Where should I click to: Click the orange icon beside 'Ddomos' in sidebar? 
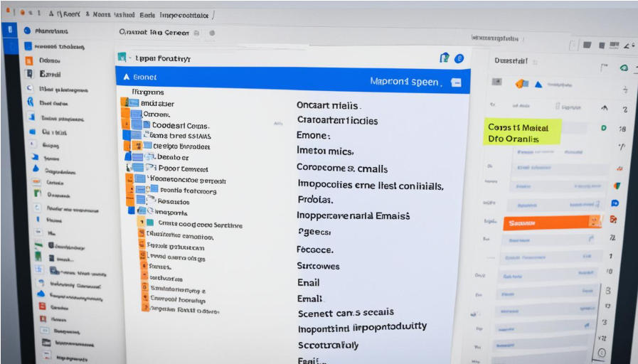coord(29,60)
